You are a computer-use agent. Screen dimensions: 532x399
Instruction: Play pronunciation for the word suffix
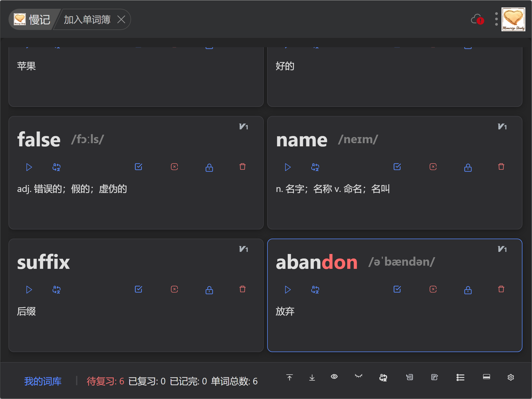pos(29,290)
